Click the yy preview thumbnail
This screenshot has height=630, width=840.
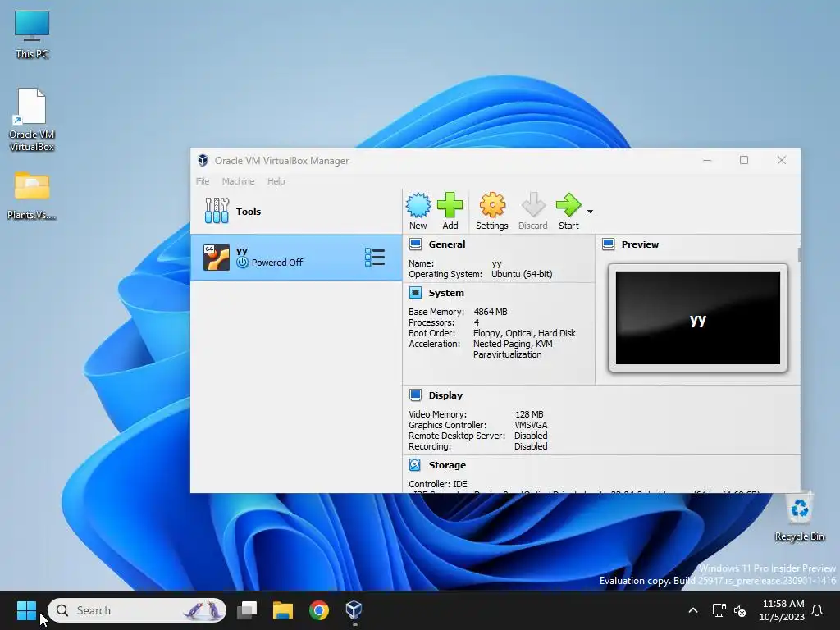click(x=697, y=317)
